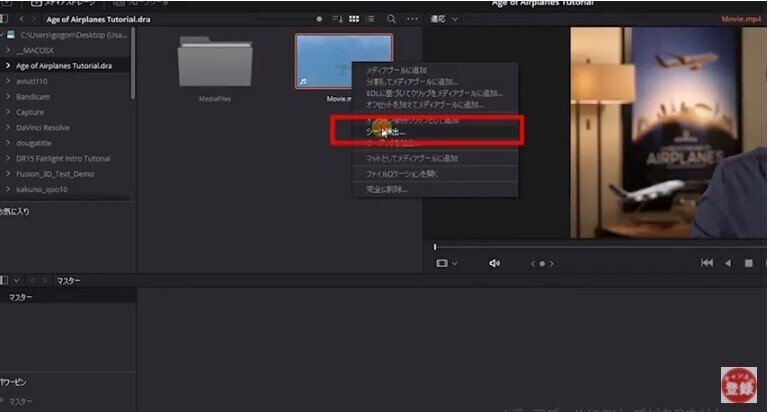Switch media storage to thumbnail view
The height and width of the screenshot is (412, 769).
click(354, 19)
